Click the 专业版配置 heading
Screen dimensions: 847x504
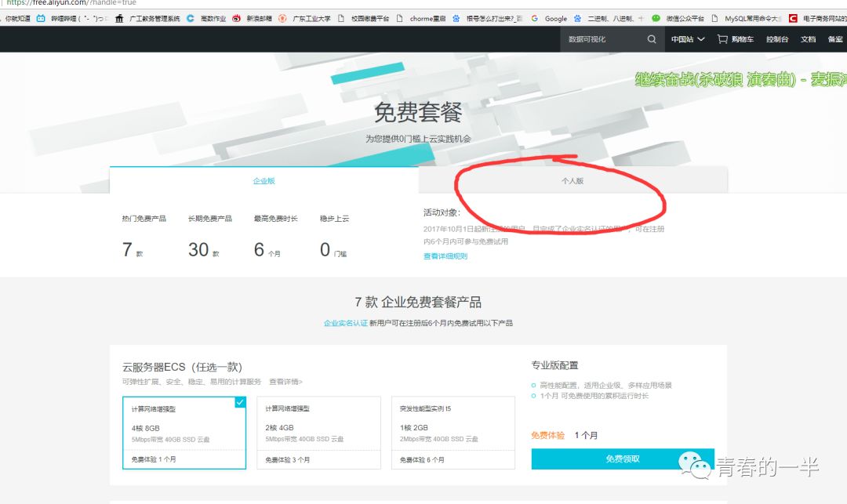tap(554, 365)
